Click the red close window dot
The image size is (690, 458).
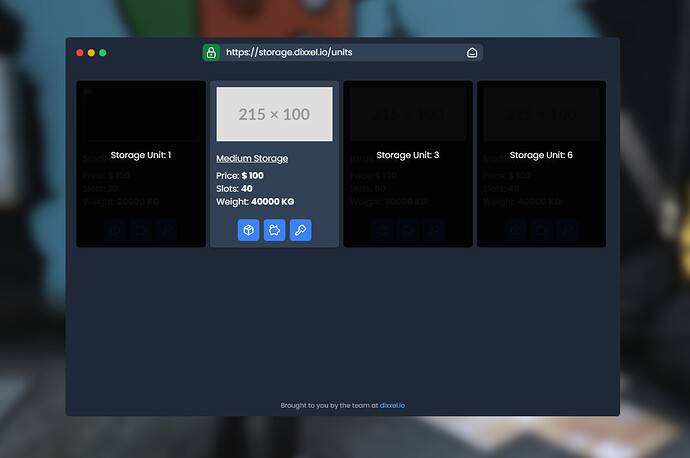pos(80,53)
